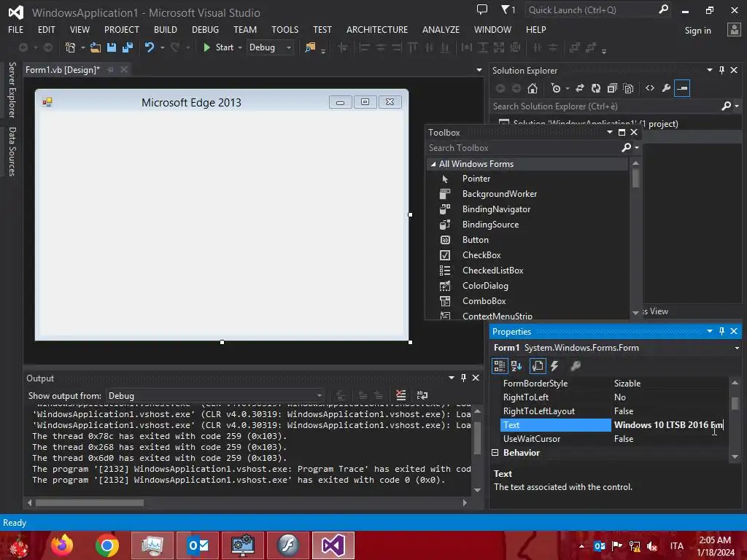This screenshot has width=747, height=560.
Task: Click the Output panel horizontal scrollbar thumb
Action: click(x=90, y=502)
